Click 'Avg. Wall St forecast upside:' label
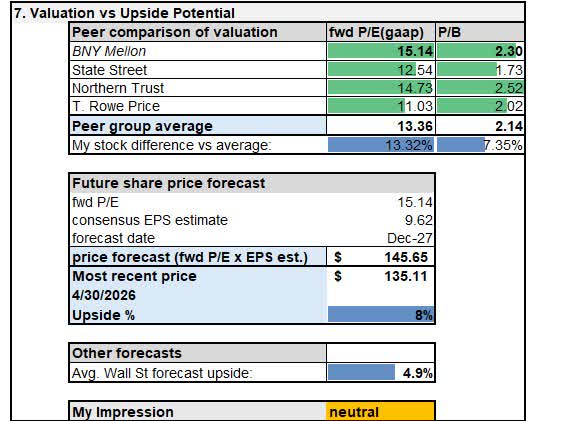Screen dimensions: 576x421 (x=162, y=373)
